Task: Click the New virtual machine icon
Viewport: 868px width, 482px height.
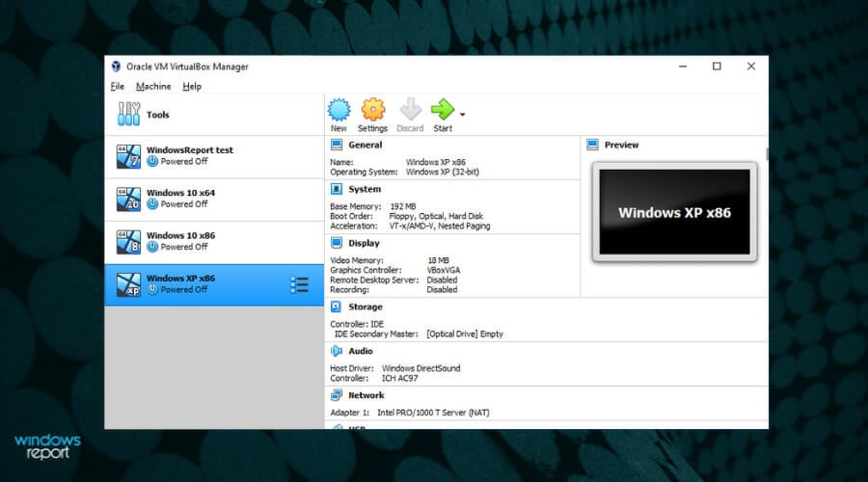Action: [339, 110]
